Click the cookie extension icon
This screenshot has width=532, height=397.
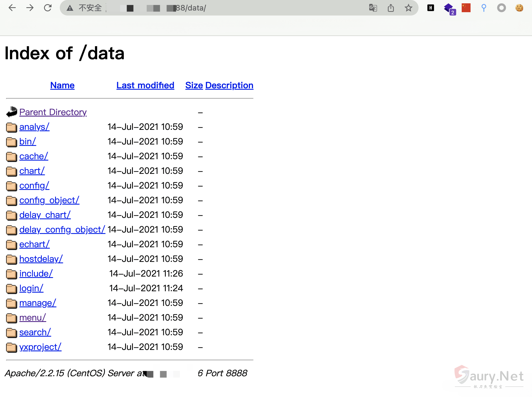[x=520, y=8]
